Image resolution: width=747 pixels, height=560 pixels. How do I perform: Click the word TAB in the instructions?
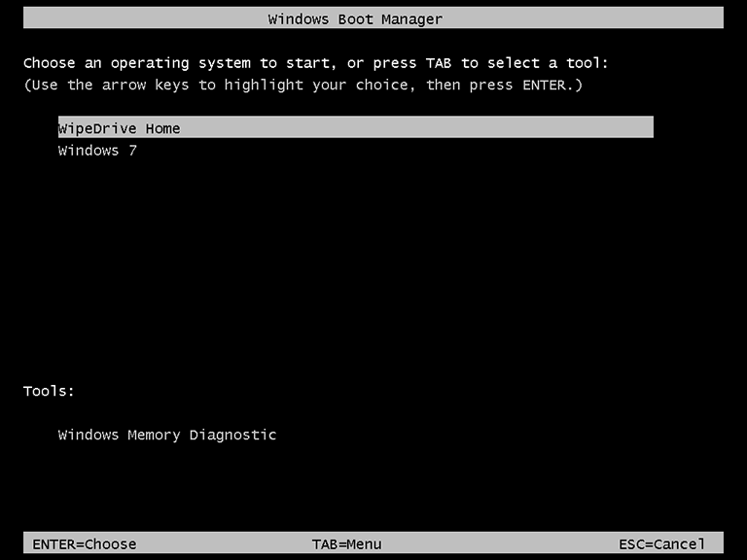coord(439,63)
